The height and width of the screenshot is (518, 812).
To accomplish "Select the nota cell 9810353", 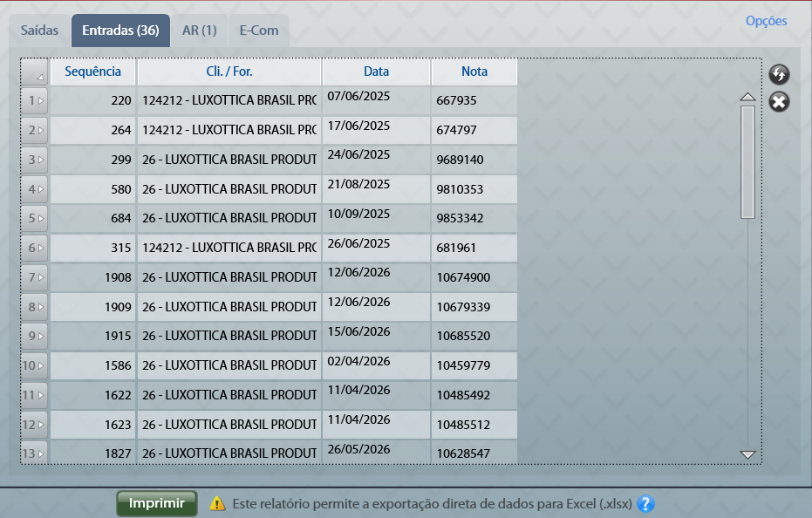I will [474, 189].
